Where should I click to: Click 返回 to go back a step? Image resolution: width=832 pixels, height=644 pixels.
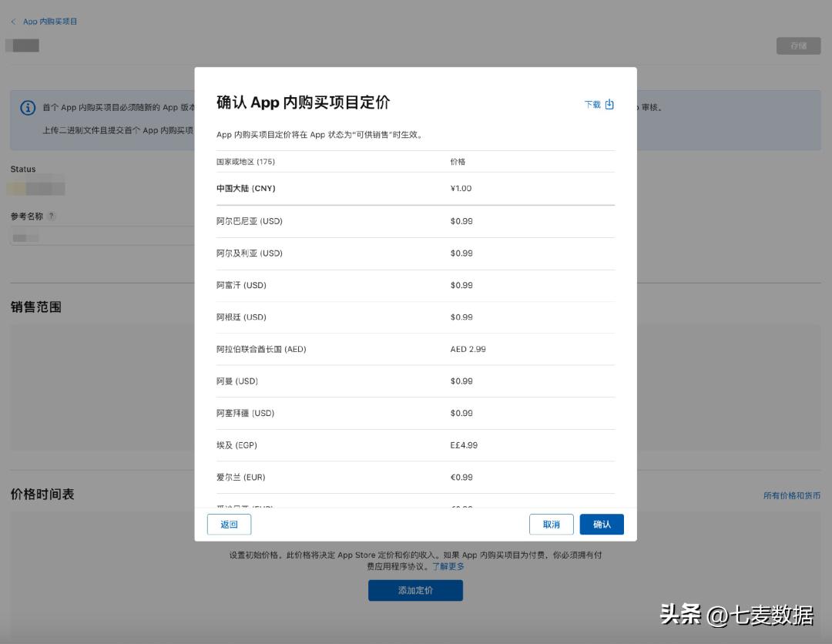pos(229,524)
